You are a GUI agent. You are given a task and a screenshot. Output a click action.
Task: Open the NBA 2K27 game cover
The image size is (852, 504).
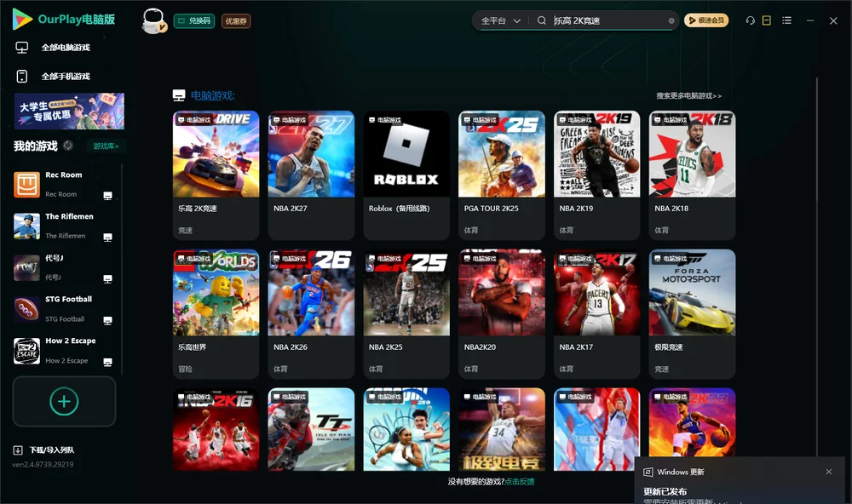point(311,154)
